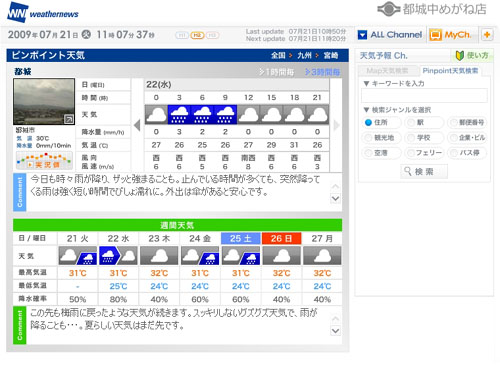Select the 企業・ビル search genre radio
Viewport: 500px width, 375px height.
(x=453, y=138)
